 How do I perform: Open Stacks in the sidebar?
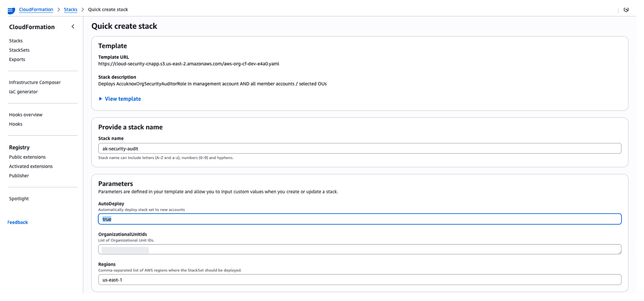[16, 41]
